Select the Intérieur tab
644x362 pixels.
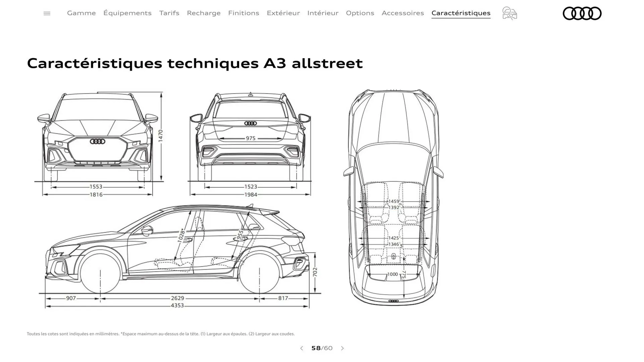[323, 13]
